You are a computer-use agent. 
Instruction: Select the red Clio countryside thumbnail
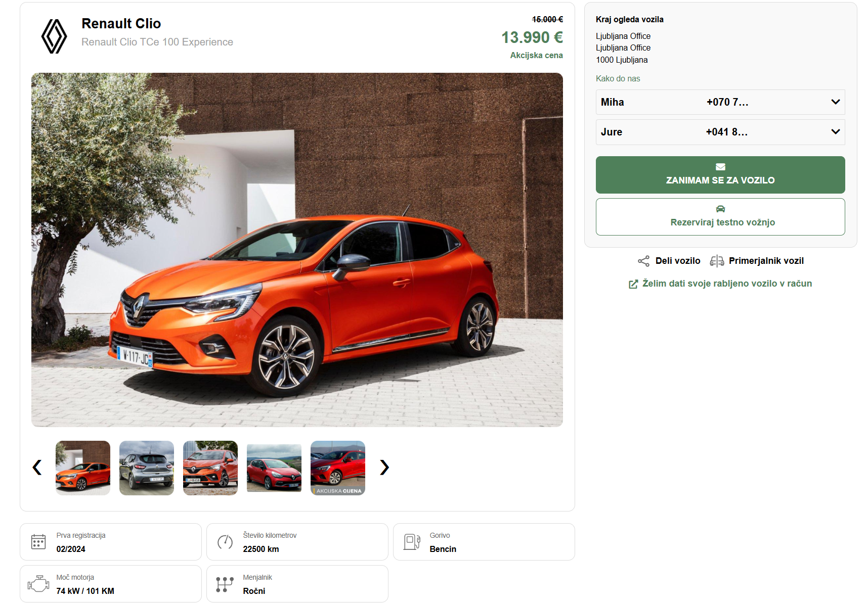point(274,468)
